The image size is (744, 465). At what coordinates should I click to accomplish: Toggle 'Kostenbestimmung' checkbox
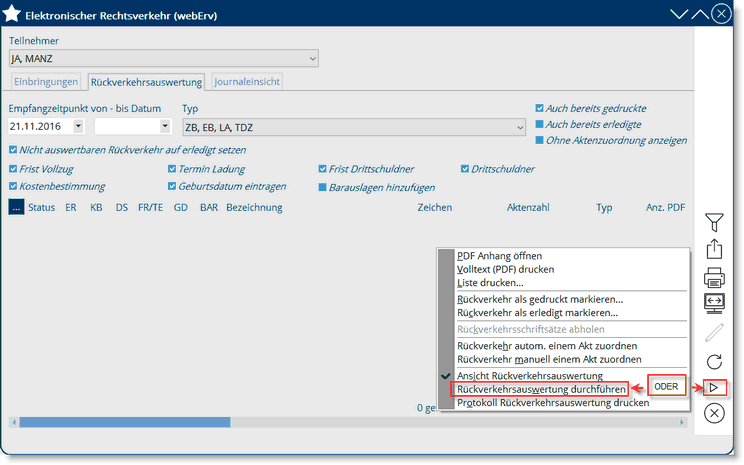[x=13, y=186]
